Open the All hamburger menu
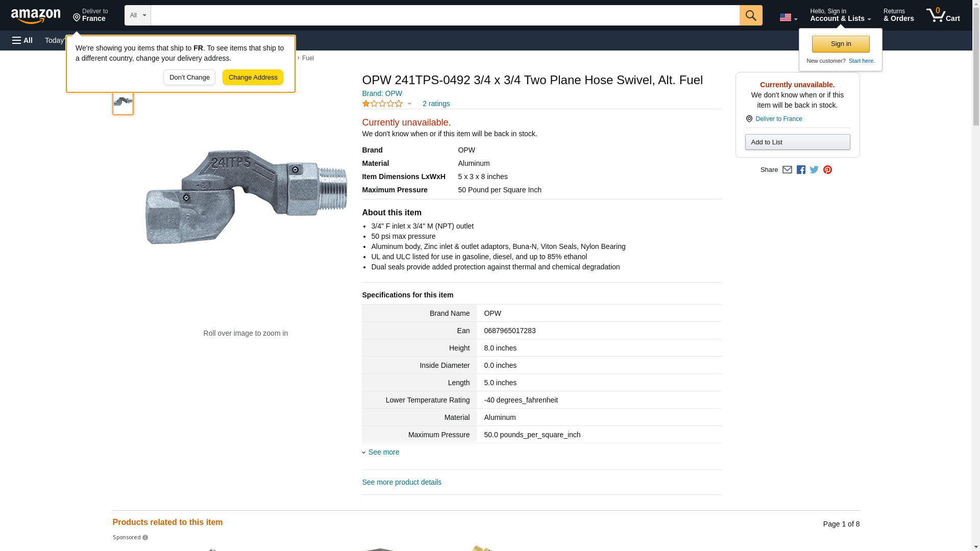Image resolution: width=980 pixels, height=551 pixels. click(22, 40)
